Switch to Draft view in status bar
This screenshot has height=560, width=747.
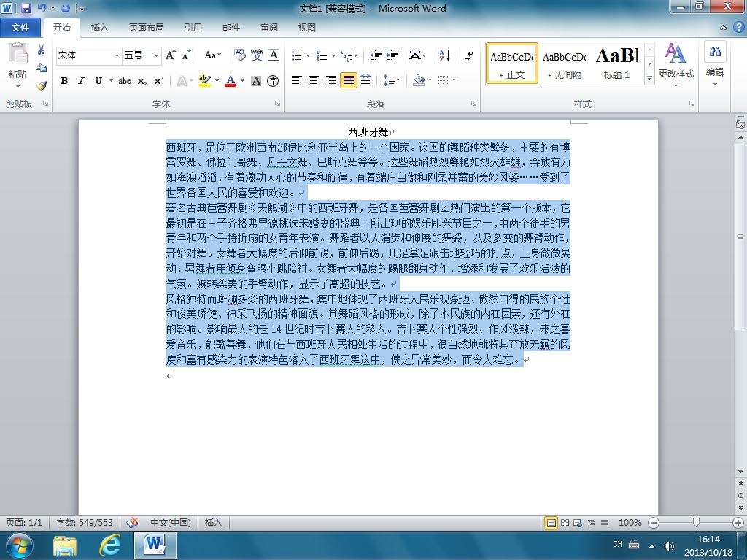[605, 523]
